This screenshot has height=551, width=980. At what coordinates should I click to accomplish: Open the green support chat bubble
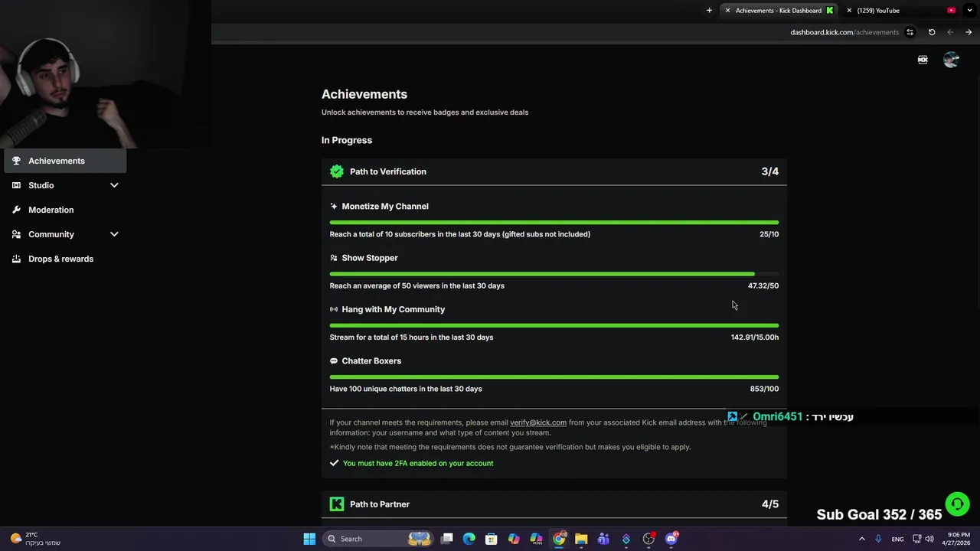(x=957, y=504)
